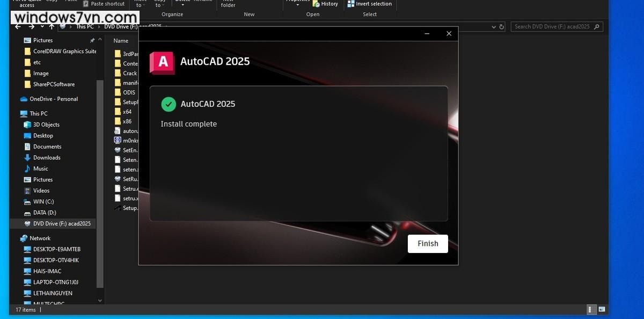Viewport: 644px width, 319px height.
Task: Switch to large icons view in status bar
Action: tap(602, 309)
